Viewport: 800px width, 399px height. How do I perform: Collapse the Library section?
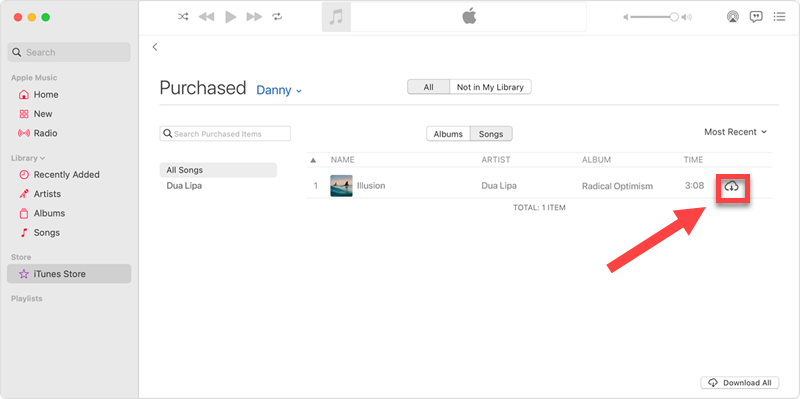pos(28,158)
